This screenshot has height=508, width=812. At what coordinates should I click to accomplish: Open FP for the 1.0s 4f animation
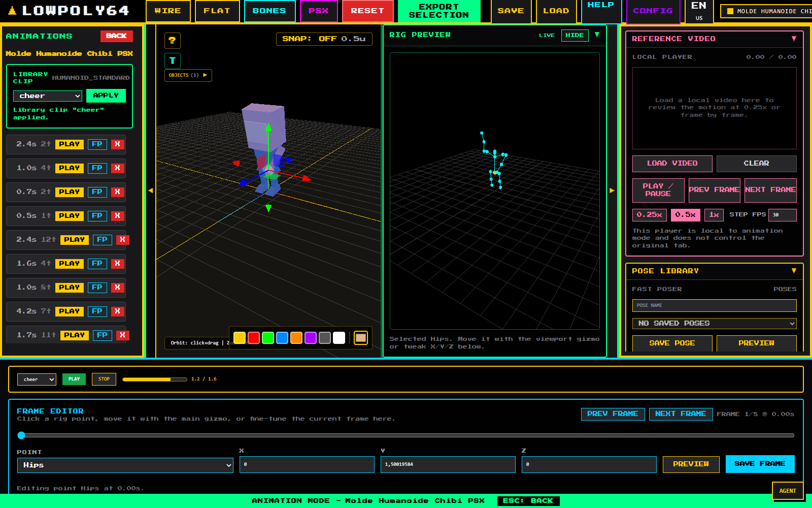tap(97, 168)
